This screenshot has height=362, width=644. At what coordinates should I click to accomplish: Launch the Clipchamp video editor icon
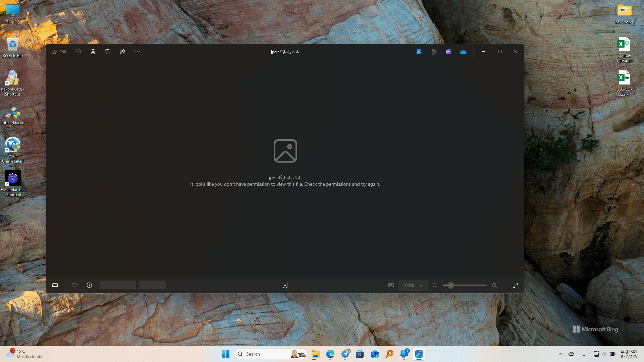(x=448, y=52)
